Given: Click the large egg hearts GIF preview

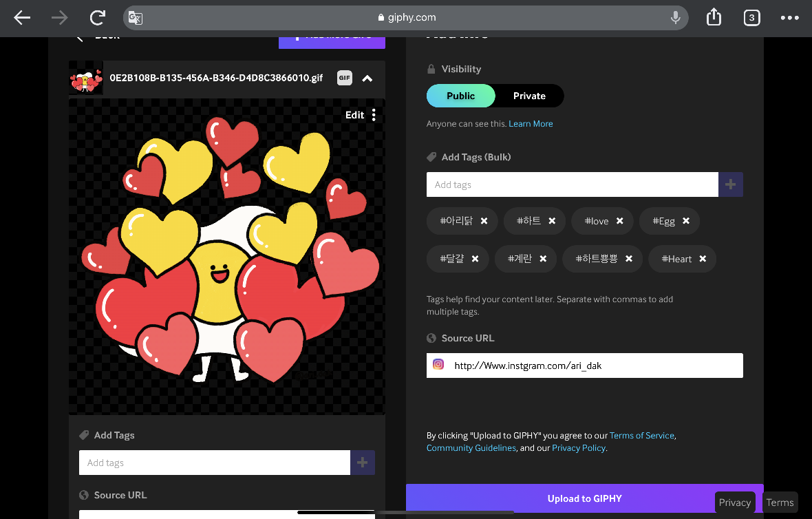Looking at the screenshot, I should coord(227,256).
